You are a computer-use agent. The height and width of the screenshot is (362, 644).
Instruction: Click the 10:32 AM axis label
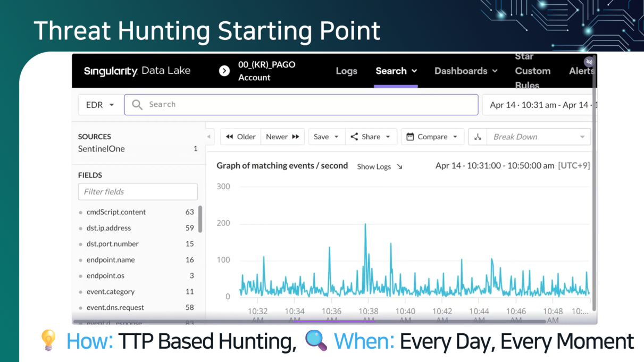(257, 315)
